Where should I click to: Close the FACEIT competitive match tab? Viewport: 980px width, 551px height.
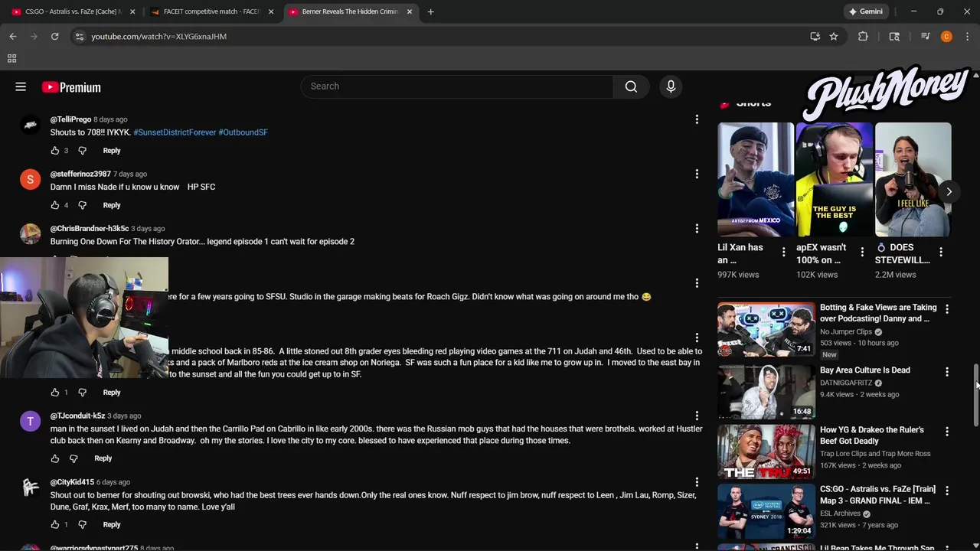pyautogui.click(x=271, y=11)
